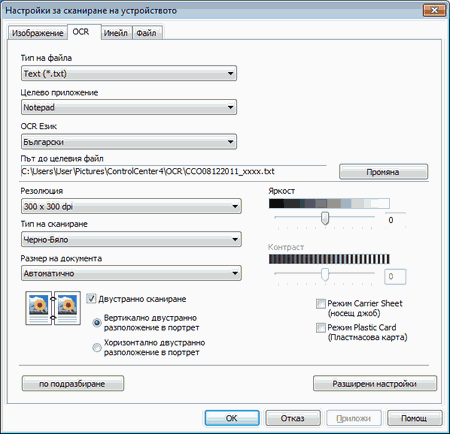The image size is (450, 434).
Task: Open the Размер на документа dropdown
Action: tap(131, 273)
